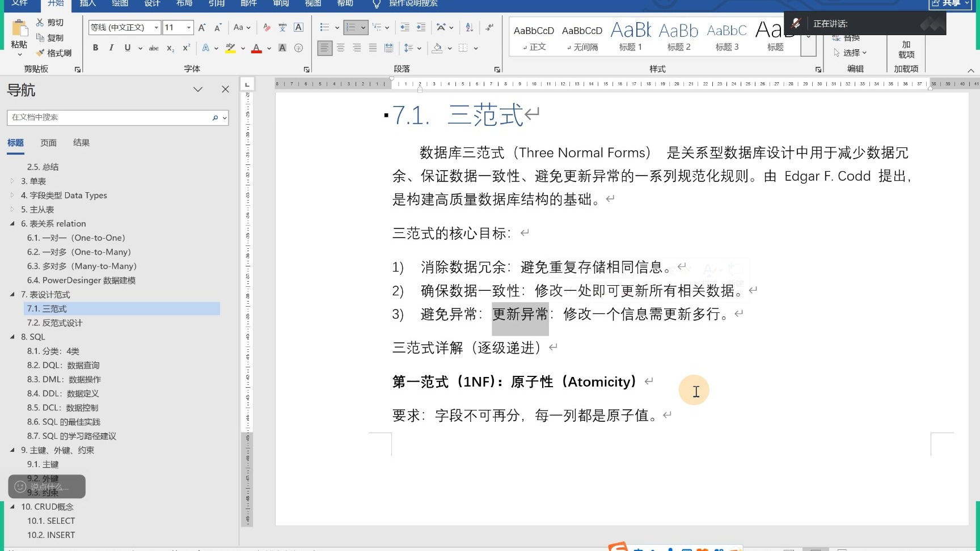Apply strikethrough formatting
The image size is (980, 551).
[154, 48]
